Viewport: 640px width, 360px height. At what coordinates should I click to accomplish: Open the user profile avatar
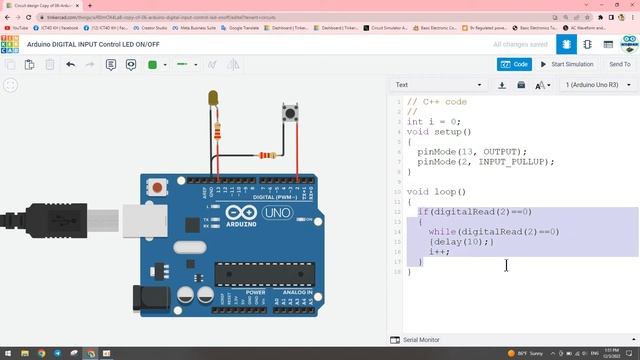tap(629, 44)
